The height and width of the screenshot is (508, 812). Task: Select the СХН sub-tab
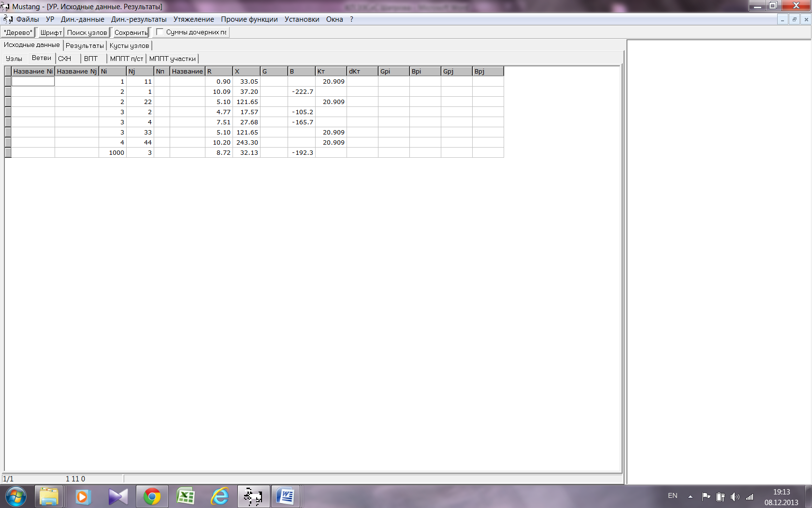65,59
